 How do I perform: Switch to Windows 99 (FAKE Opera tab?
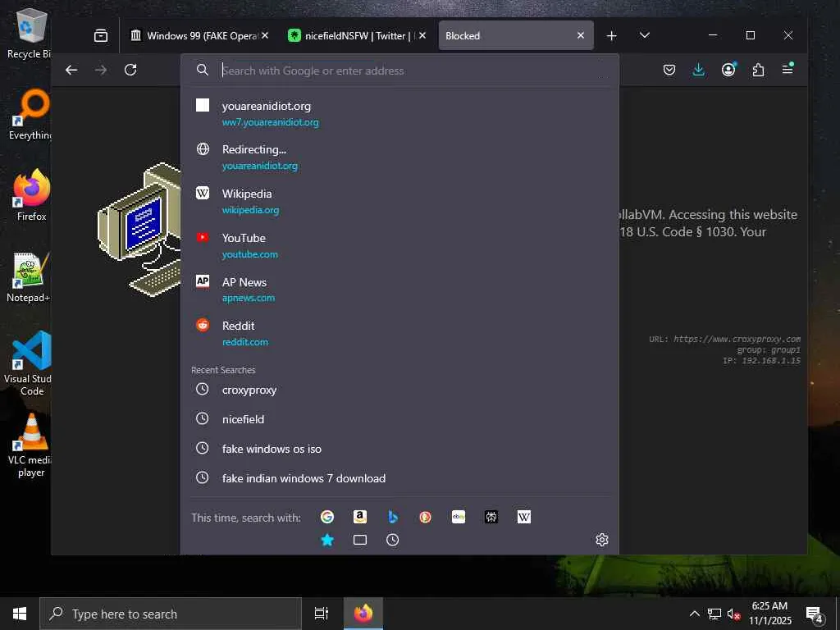(x=194, y=36)
